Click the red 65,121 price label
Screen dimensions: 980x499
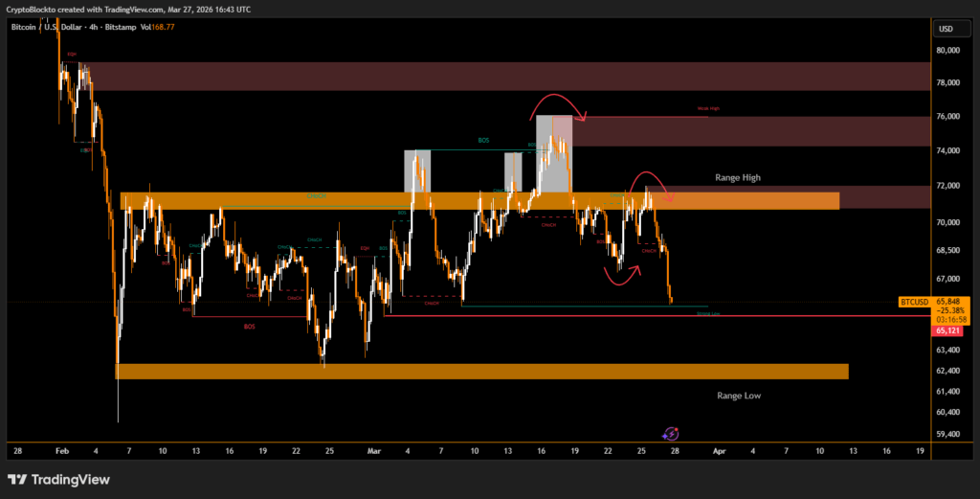947,330
